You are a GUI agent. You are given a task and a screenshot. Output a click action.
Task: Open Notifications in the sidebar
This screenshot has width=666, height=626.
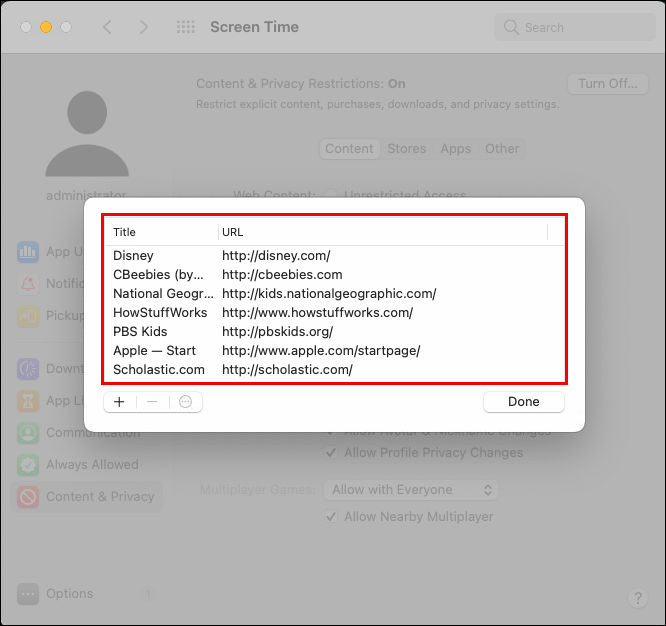click(50, 283)
